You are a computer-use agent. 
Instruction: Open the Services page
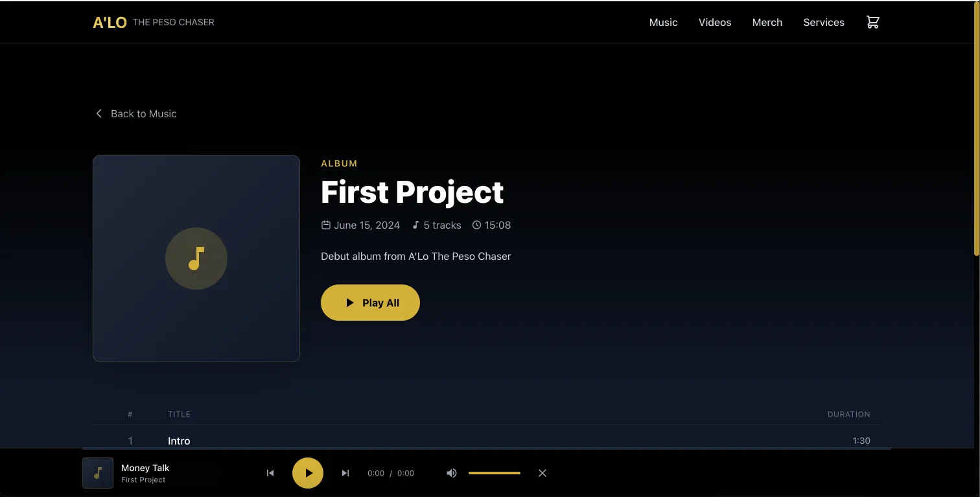(x=823, y=22)
